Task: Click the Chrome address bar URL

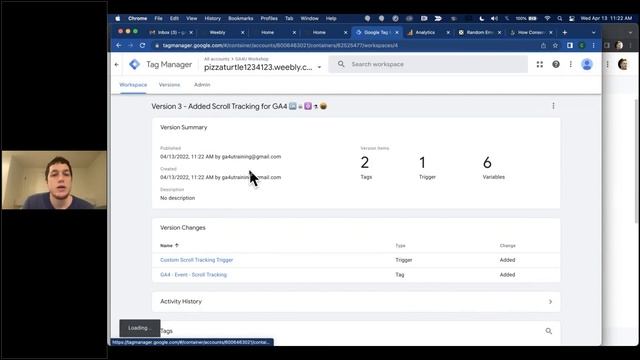Action: coord(280,45)
